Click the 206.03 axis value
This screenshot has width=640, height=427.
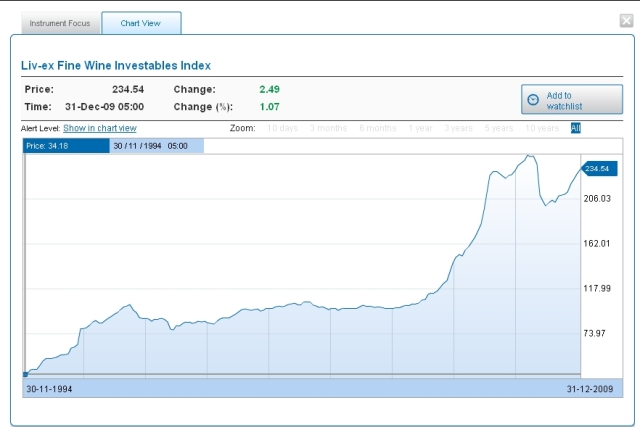point(597,199)
